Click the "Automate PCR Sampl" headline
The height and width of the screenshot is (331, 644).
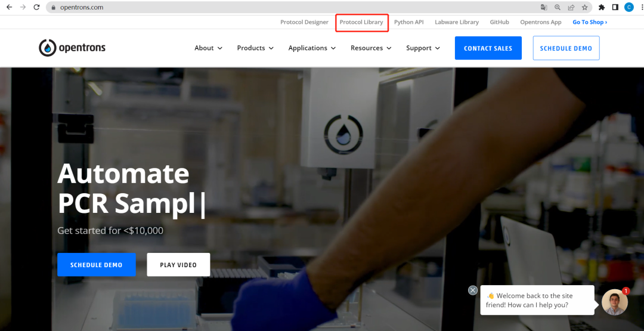pyautogui.click(x=131, y=189)
